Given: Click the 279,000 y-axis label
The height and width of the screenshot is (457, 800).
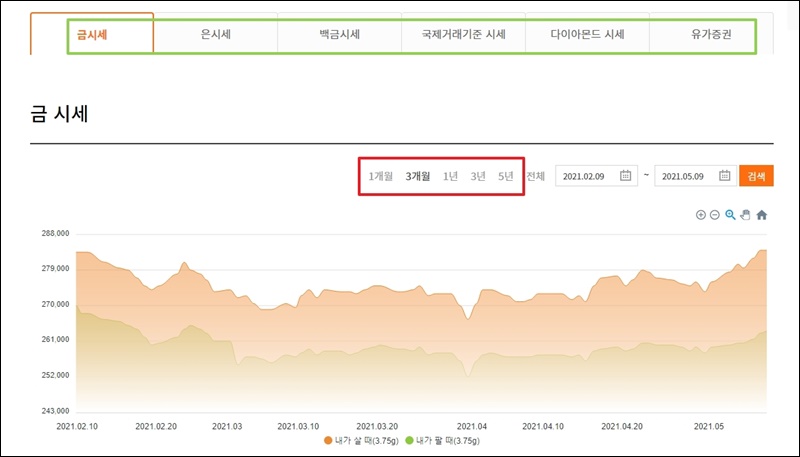Looking at the screenshot, I should tap(56, 269).
